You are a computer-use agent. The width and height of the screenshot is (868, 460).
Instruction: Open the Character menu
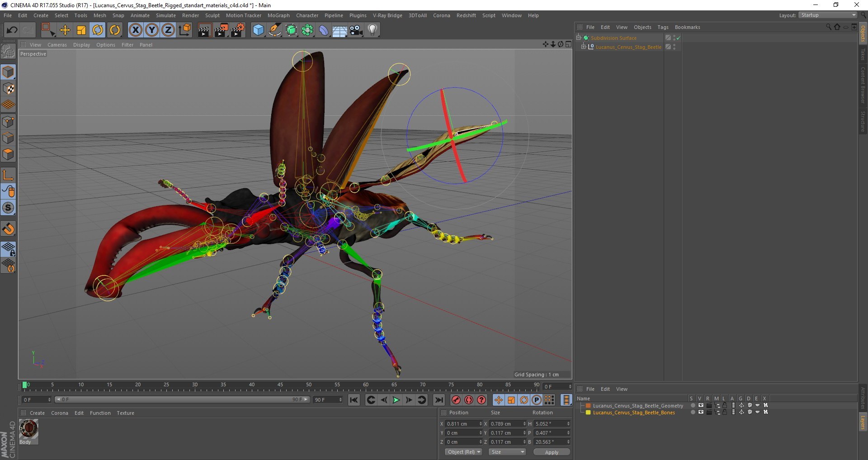click(x=307, y=15)
